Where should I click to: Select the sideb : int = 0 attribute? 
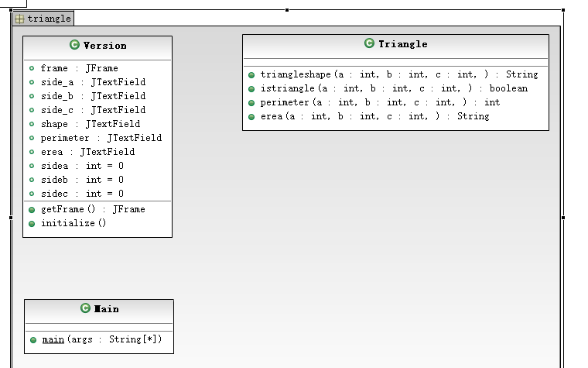click(x=82, y=180)
